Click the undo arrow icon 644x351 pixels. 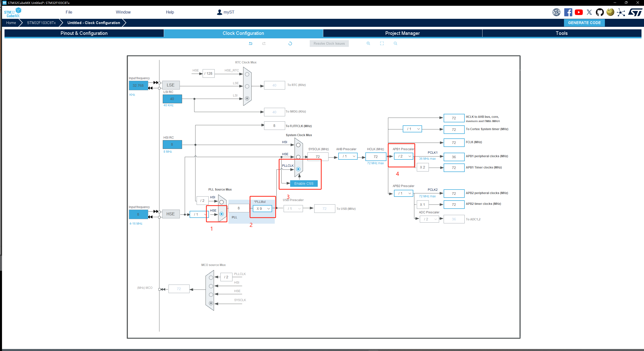pyautogui.click(x=250, y=43)
